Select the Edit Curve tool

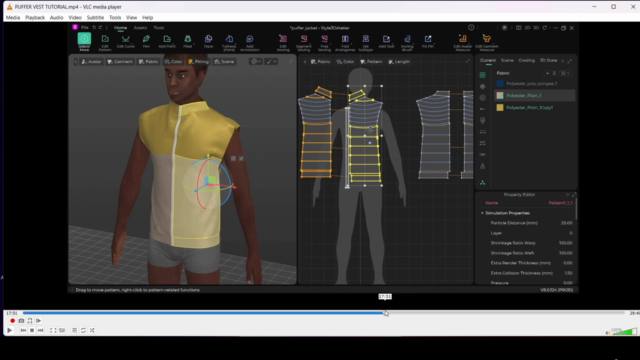coord(126,42)
